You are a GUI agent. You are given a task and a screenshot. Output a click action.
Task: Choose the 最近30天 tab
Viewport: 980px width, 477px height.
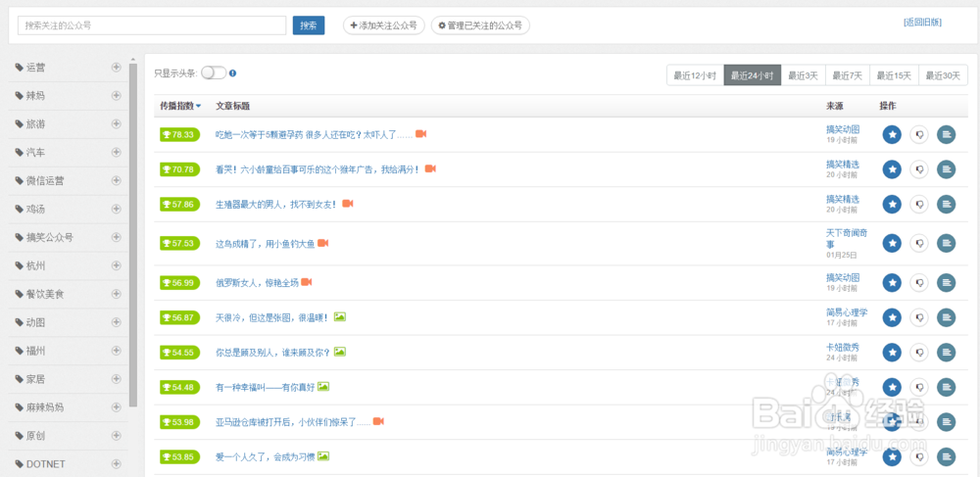pyautogui.click(x=943, y=75)
